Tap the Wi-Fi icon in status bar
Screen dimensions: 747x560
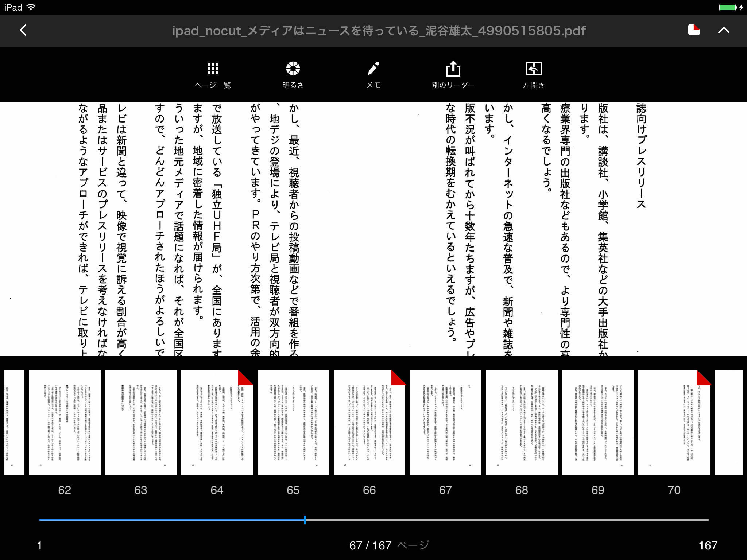click(x=31, y=7)
